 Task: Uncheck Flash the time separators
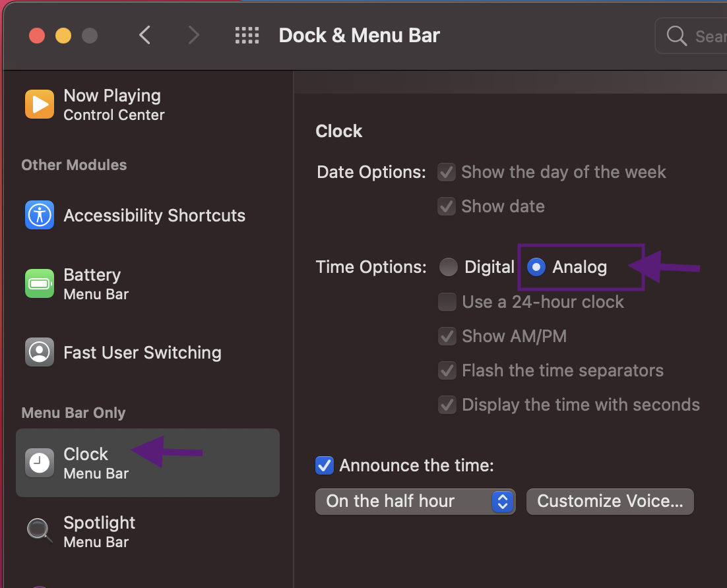(447, 370)
